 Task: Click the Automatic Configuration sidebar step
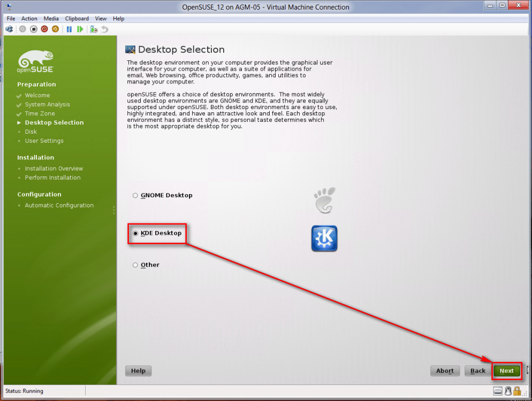[x=59, y=205]
